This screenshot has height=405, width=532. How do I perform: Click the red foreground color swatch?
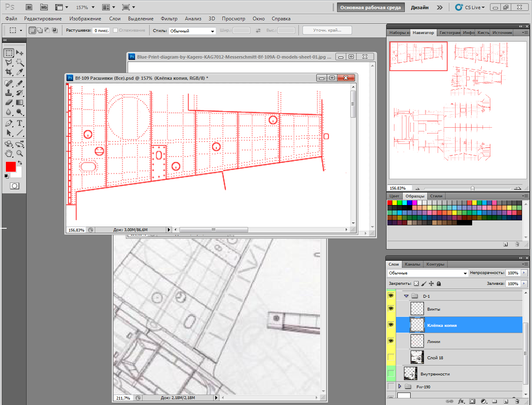[x=10, y=167]
